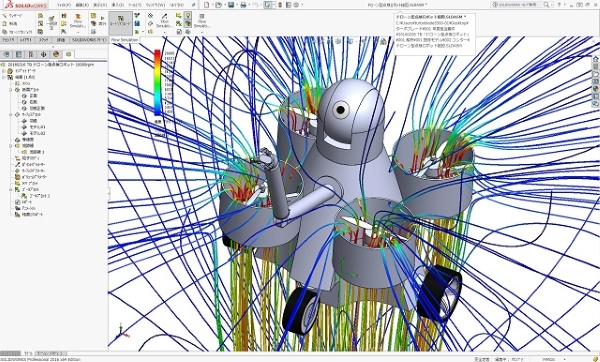Click the Print icon in top toolbar
The height and width of the screenshot is (362, 600).
243,5
